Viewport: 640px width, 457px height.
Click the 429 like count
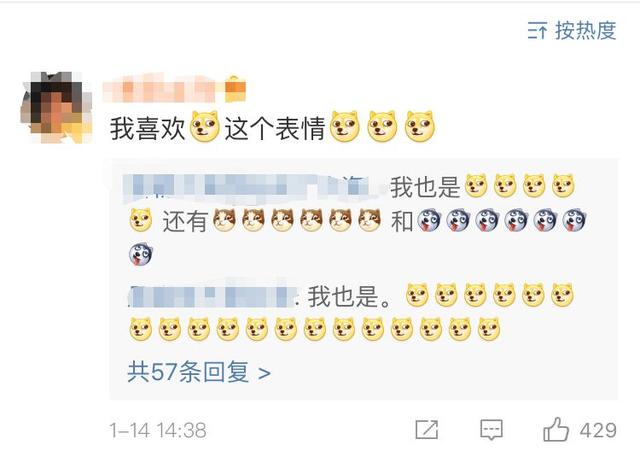(x=598, y=430)
